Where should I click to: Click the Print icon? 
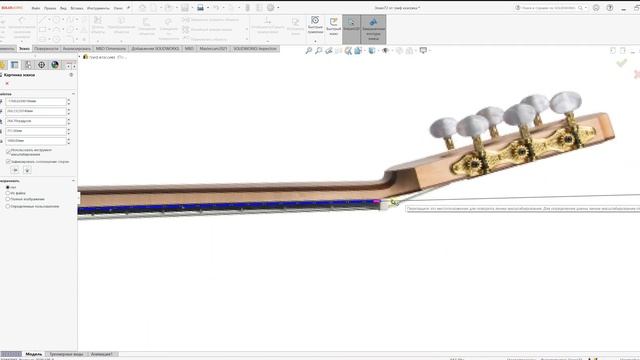coord(200,8)
